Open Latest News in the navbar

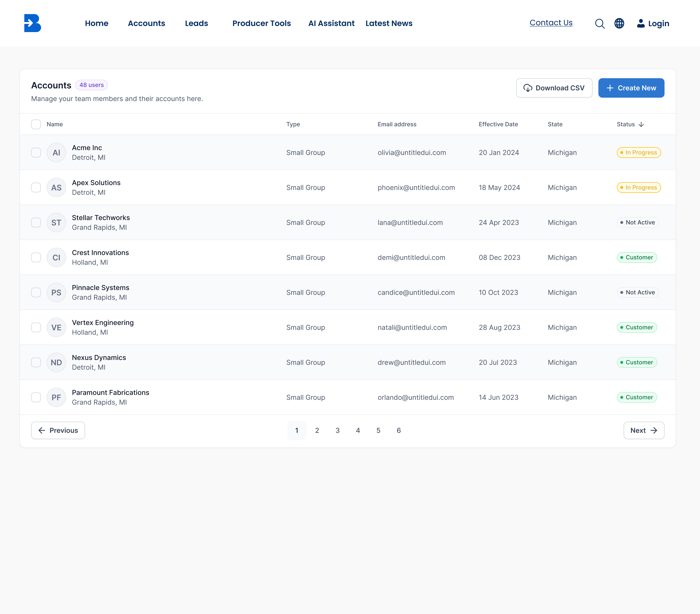coord(389,23)
